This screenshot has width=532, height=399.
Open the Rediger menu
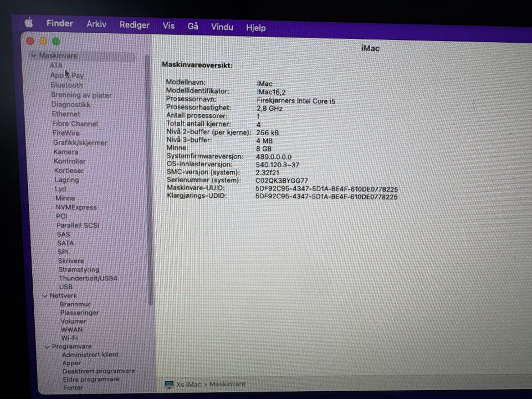[x=134, y=25]
